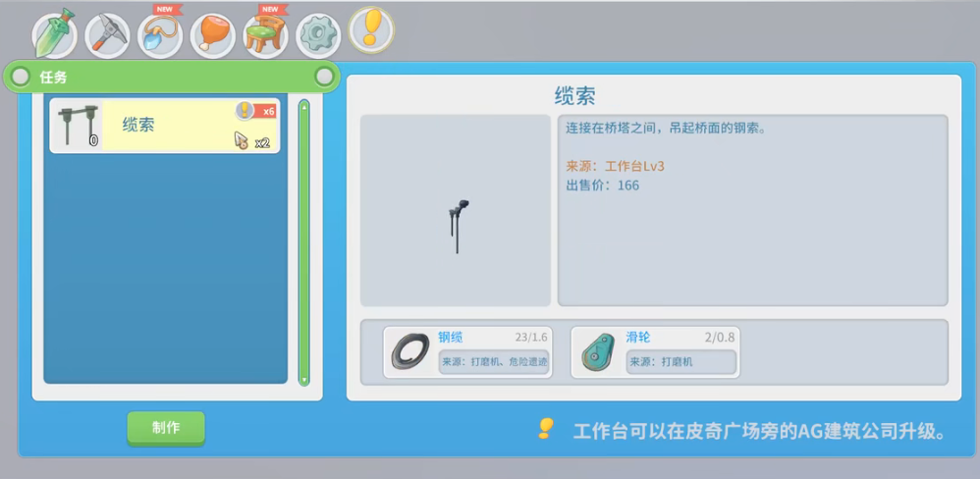
Task: Switch to the meat drumstick food category
Action: 212,35
